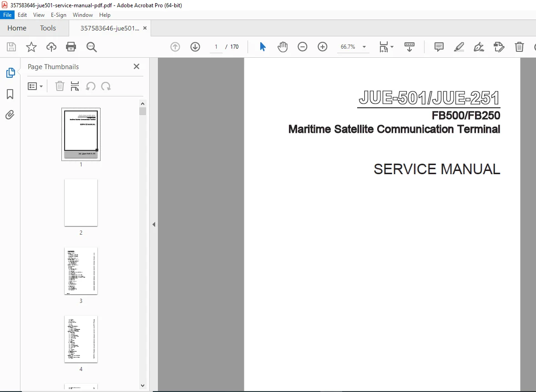Open thumbnails options dropdown menu

click(35, 86)
